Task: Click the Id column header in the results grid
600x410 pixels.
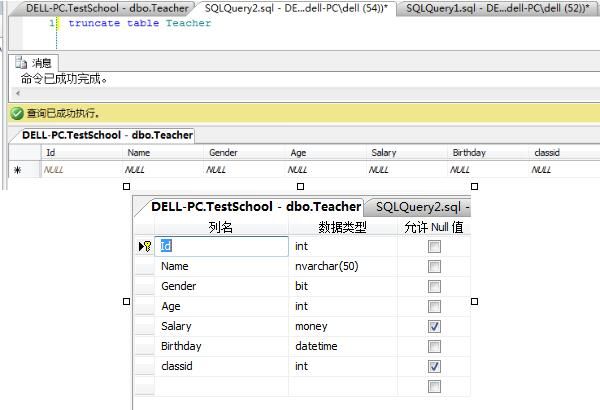Action: point(82,153)
